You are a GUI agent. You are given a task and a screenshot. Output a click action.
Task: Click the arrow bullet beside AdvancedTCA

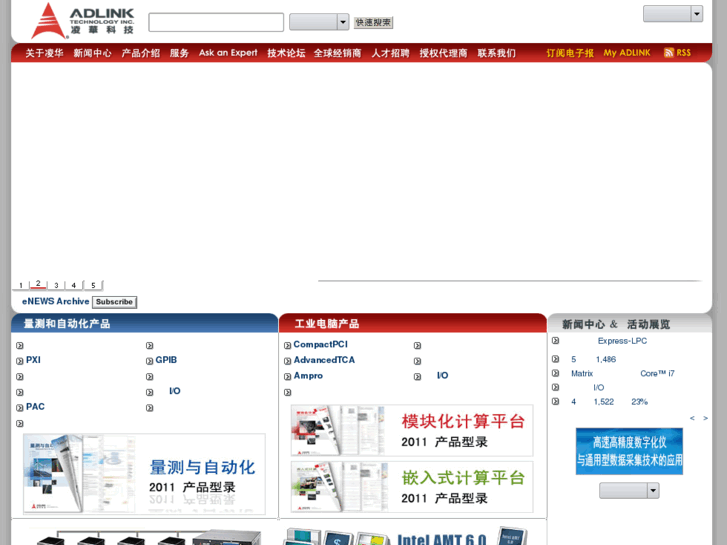pyautogui.click(x=287, y=361)
